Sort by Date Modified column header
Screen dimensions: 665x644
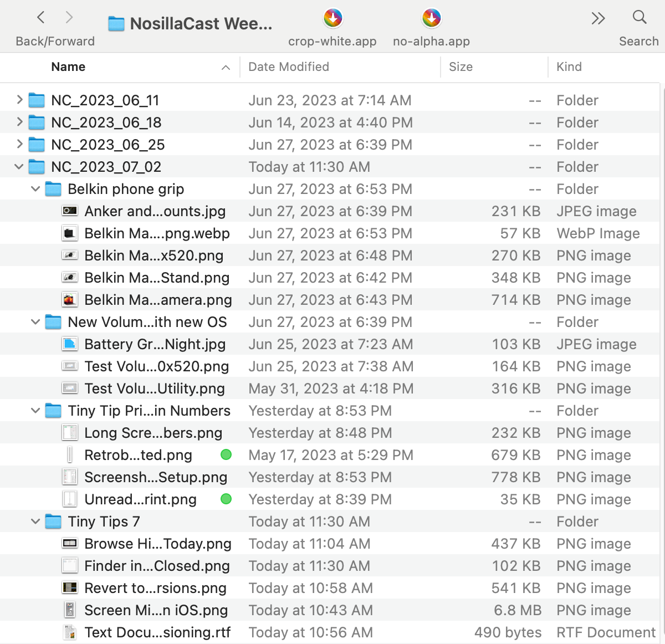tap(289, 67)
